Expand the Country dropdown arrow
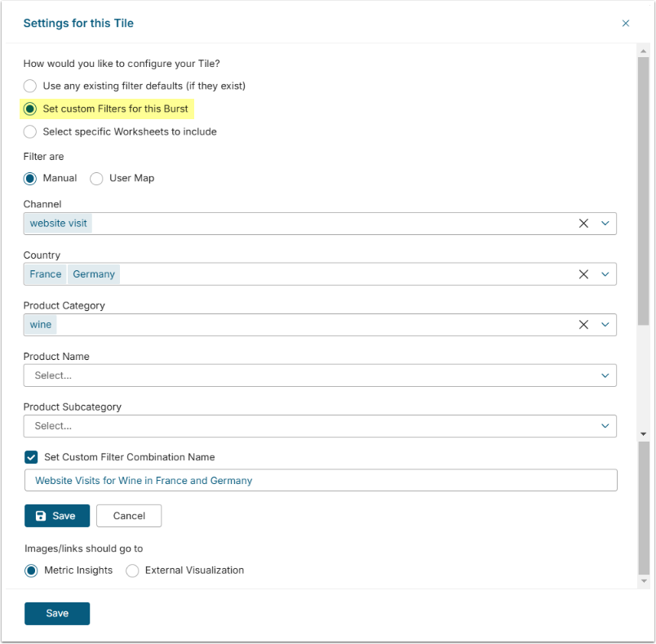The width and height of the screenshot is (656, 644). click(x=605, y=274)
